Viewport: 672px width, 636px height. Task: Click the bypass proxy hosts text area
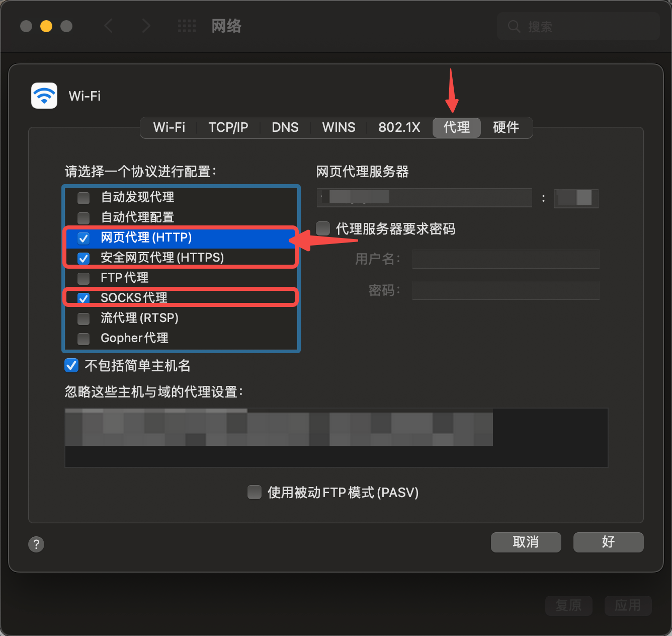pos(337,438)
